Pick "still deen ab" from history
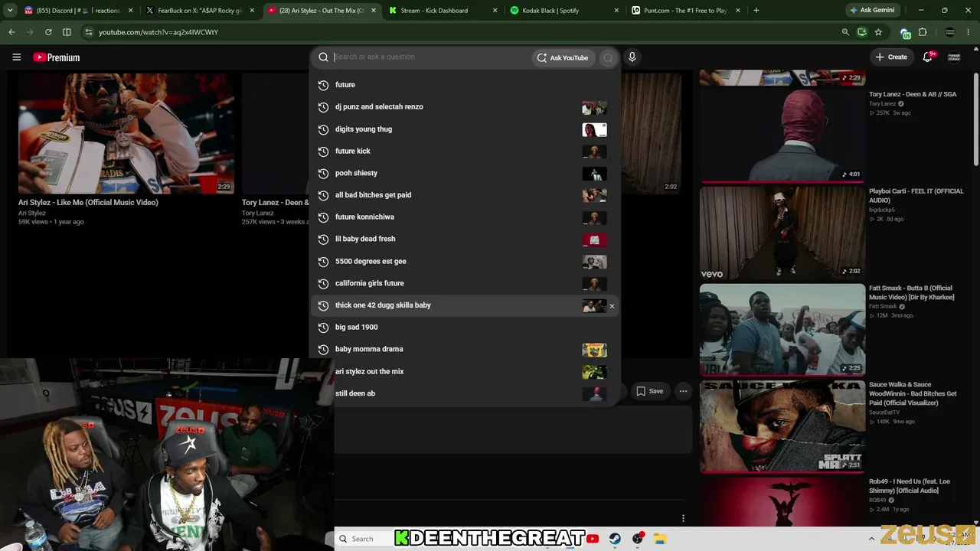The image size is (980, 551). (465, 393)
